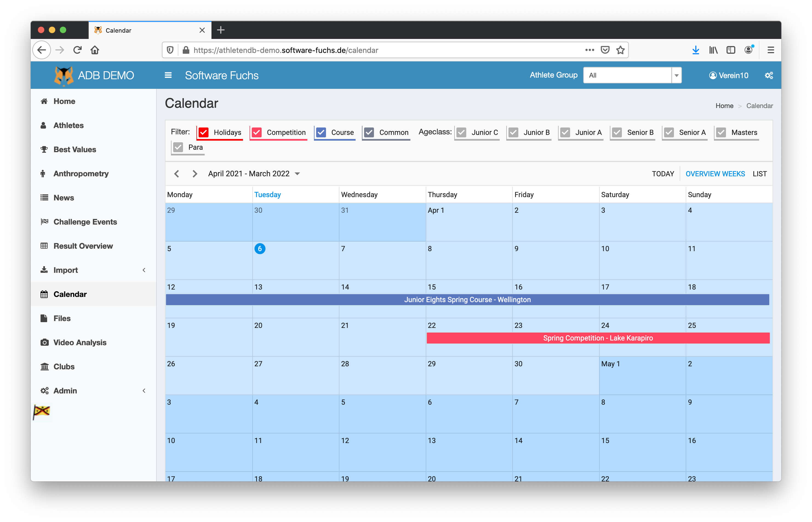Click the padlock site info icon

(186, 50)
